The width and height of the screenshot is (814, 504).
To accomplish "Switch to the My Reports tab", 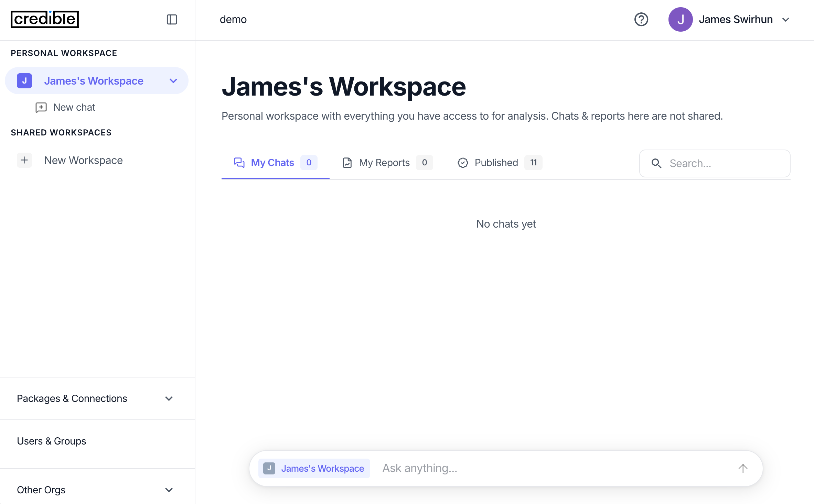I will (x=384, y=163).
